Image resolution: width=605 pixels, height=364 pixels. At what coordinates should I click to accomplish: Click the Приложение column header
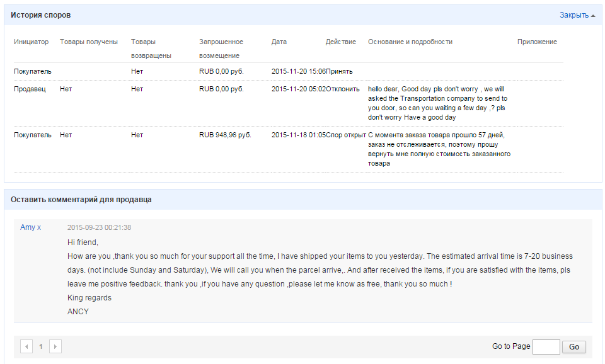click(537, 42)
